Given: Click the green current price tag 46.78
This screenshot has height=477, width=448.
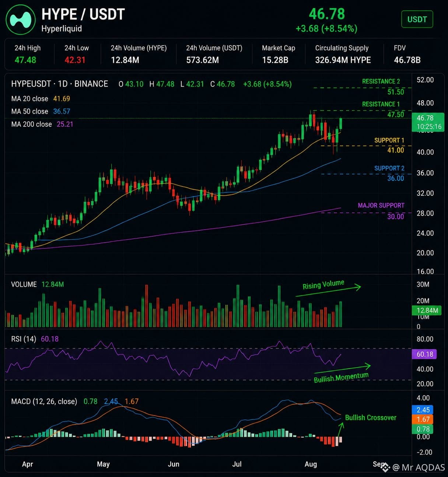Looking at the screenshot, I should point(428,122).
